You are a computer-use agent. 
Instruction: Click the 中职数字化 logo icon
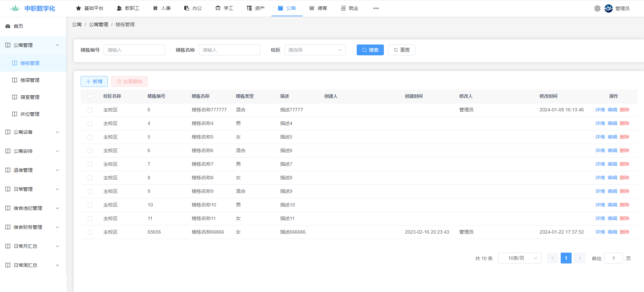click(15, 8)
